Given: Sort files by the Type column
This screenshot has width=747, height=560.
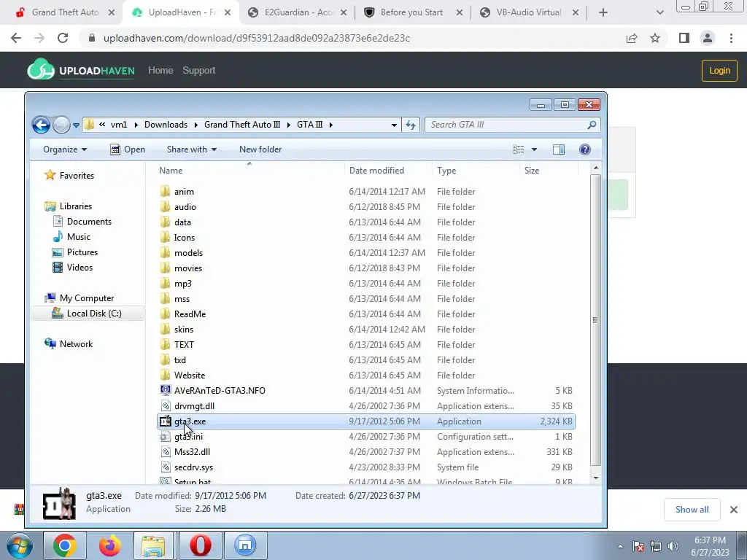Looking at the screenshot, I should (476, 171).
